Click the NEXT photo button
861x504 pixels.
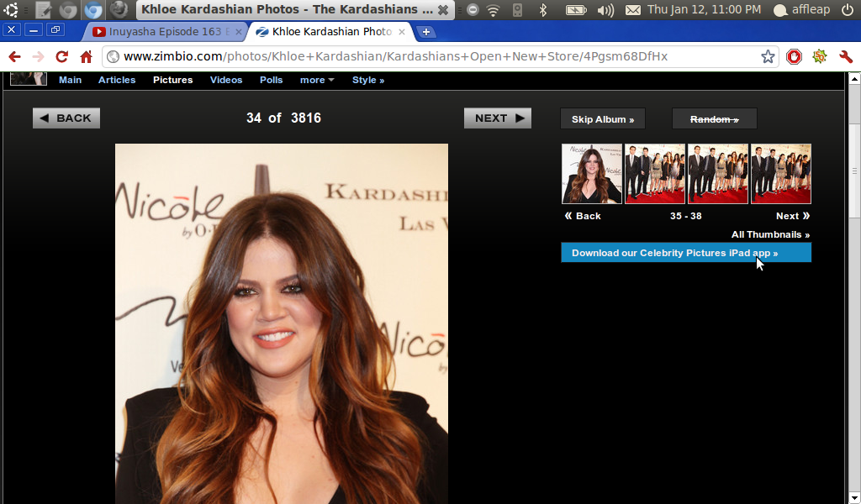[498, 118]
